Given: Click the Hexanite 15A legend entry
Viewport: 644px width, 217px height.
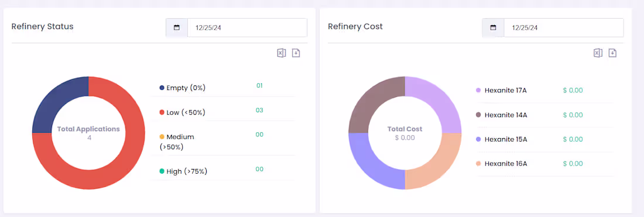Looking at the screenshot, I should 501,139.
